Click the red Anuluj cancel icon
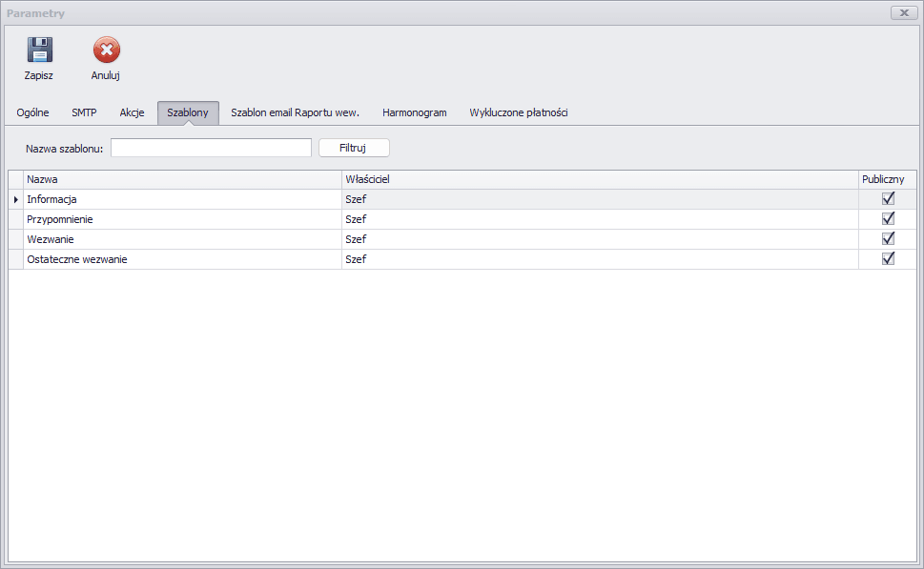924x569 pixels. click(x=106, y=50)
